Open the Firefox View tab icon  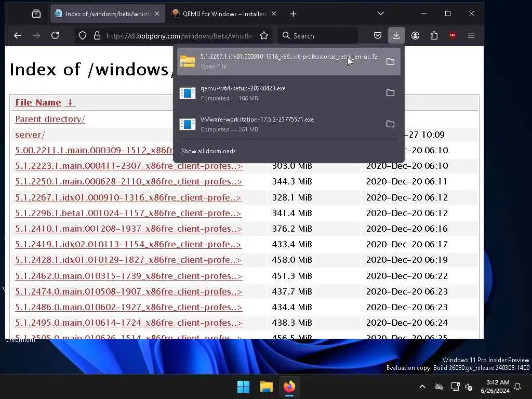(36, 14)
